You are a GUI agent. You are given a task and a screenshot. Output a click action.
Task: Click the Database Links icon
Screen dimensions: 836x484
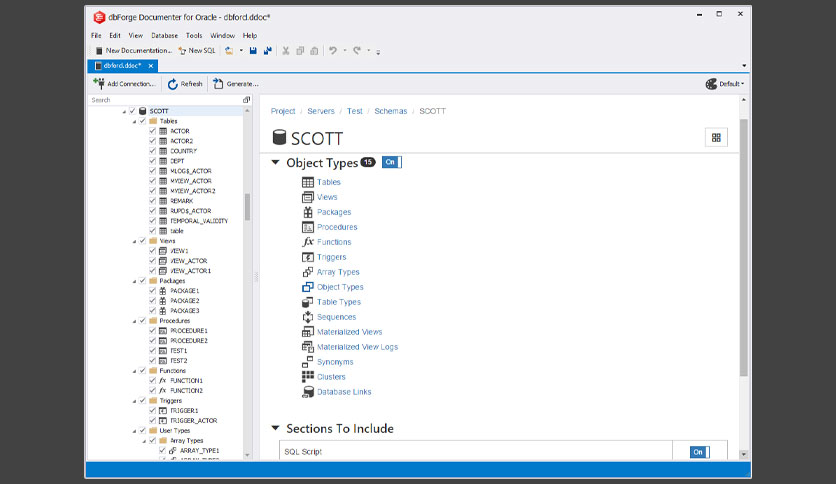coord(308,392)
